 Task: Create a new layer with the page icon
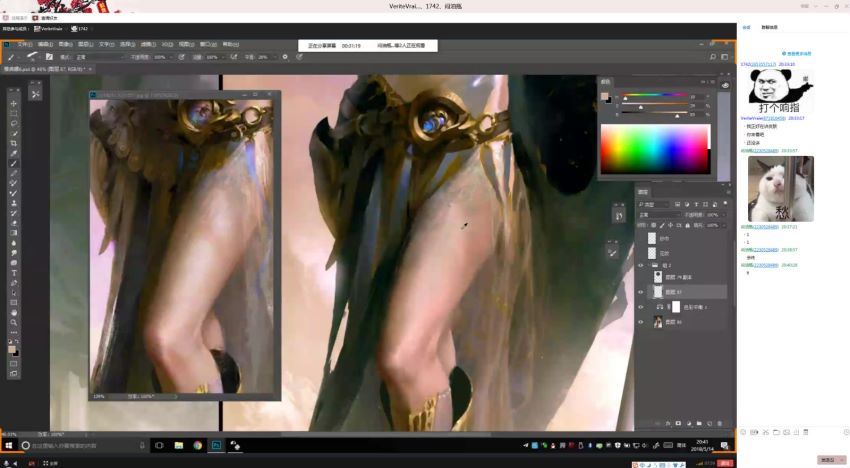710,424
